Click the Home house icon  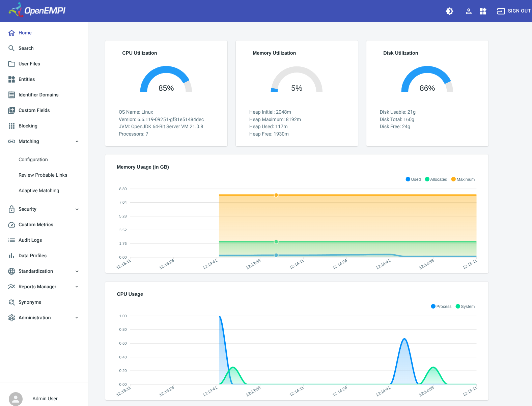(11, 33)
